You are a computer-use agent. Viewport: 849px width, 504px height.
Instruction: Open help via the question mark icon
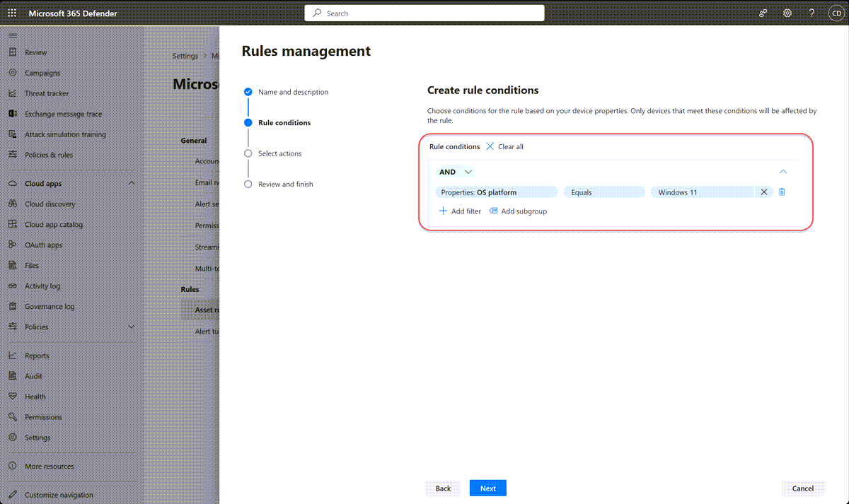(811, 12)
